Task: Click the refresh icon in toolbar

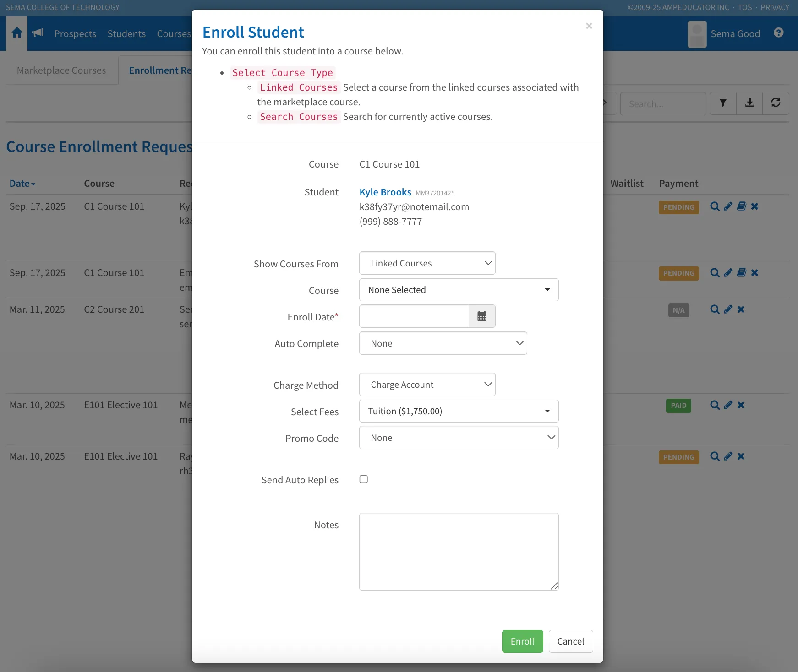Action: click(776, 103)
